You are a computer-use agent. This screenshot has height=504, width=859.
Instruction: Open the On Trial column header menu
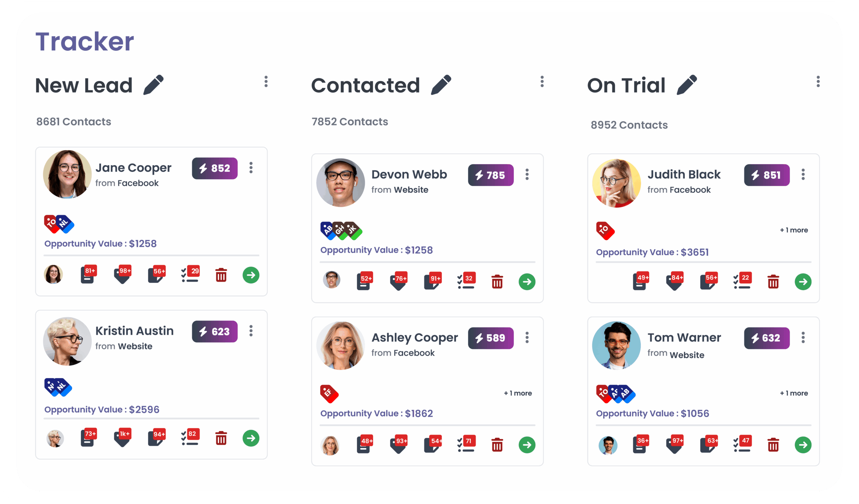click(818, 82)
